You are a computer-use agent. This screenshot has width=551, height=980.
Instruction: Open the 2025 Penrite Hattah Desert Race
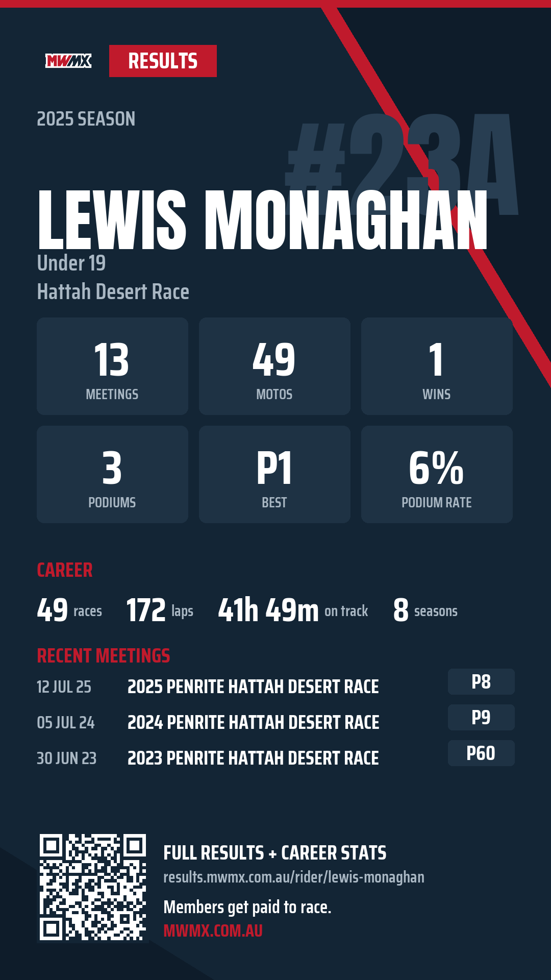click(x=253, y=687)
